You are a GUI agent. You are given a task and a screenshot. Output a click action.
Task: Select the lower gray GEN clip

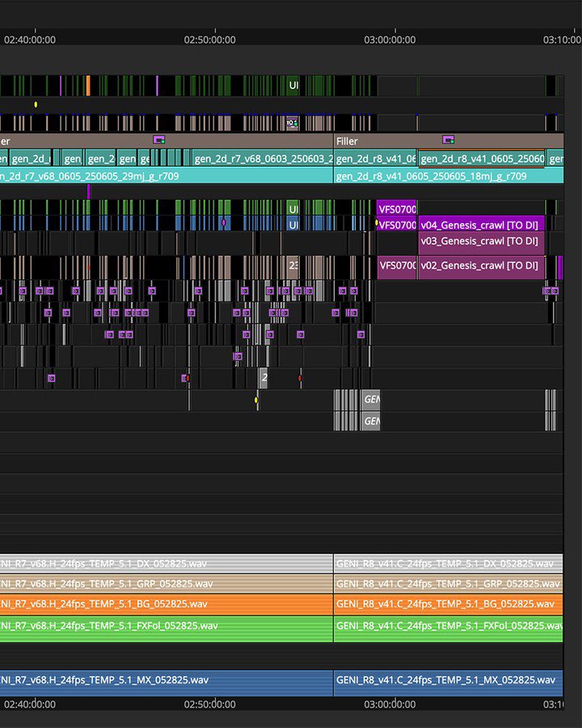click(x=370, y=421)
